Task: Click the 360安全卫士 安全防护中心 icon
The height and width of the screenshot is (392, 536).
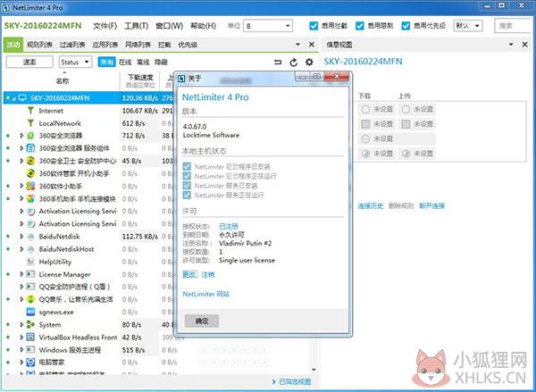Action: point(30,161)
